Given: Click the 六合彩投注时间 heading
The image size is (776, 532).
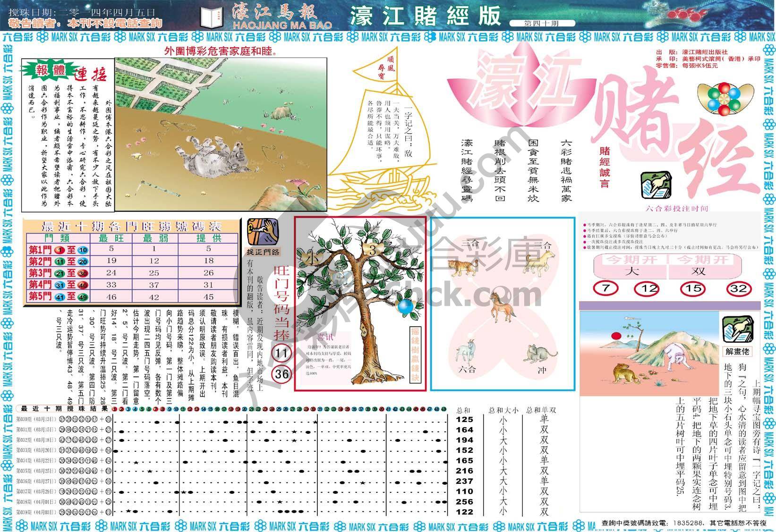Looking at the screenshot, I should 677,209.
